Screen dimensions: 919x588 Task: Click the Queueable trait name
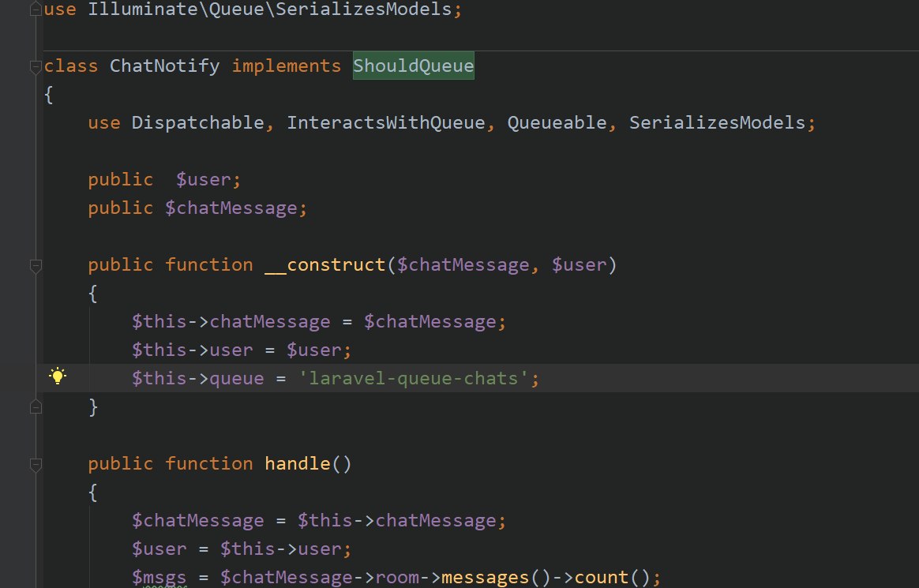557,123
